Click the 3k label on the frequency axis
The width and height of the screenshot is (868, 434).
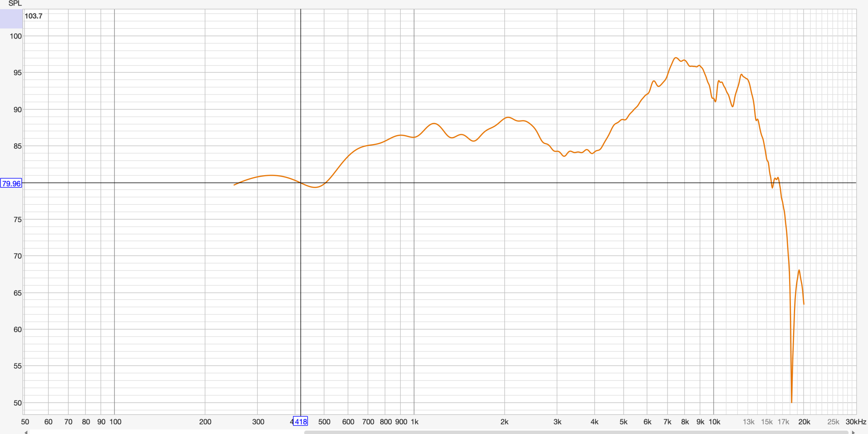pyautogui.click(x=557, y=422)
